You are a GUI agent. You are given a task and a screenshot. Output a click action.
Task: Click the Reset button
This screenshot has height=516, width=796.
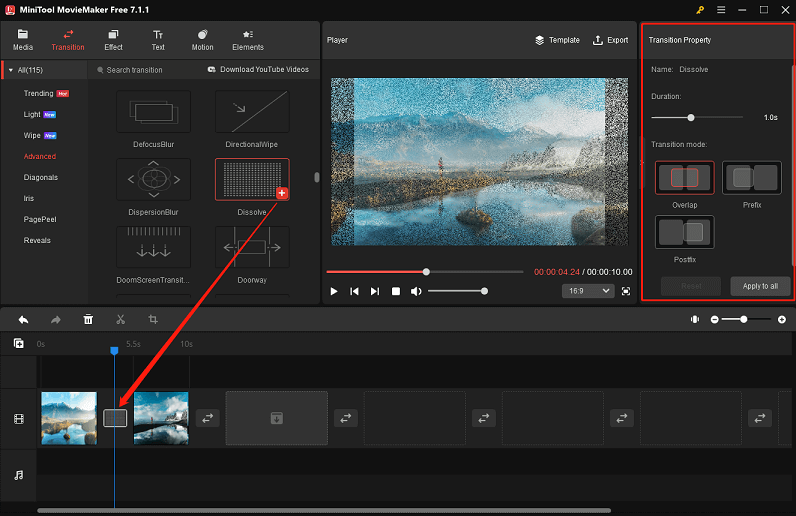pyautogui.click(x=691, y=286)
